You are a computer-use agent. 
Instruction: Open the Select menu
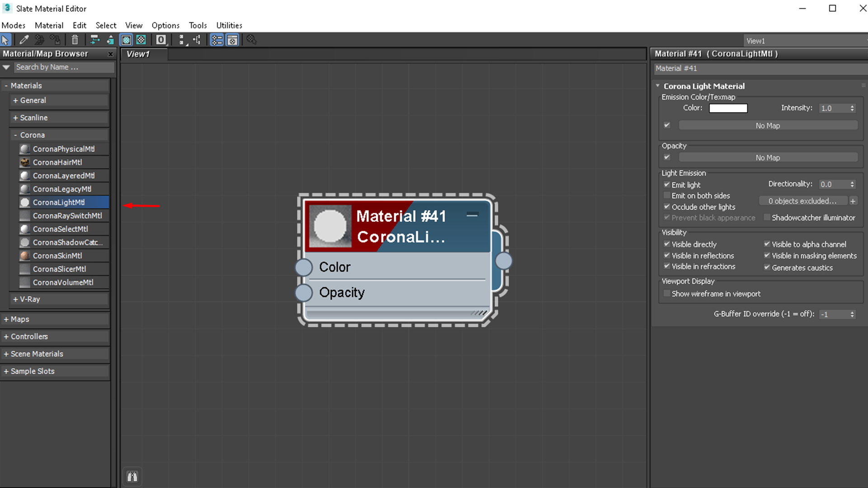[106, 25]
